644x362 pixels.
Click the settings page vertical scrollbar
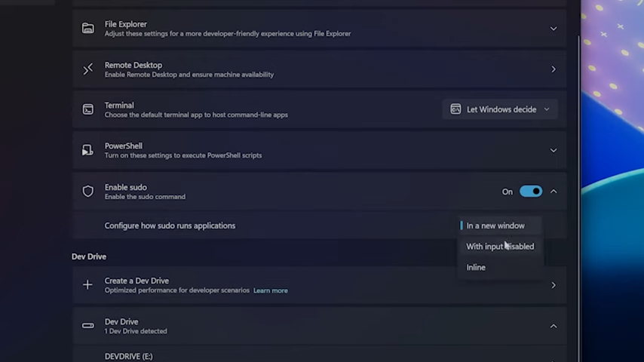(578, 189)
